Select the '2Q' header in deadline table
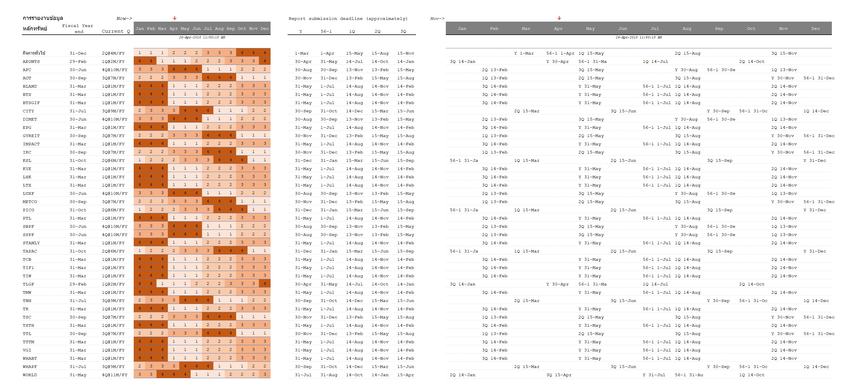 [378, 31]
